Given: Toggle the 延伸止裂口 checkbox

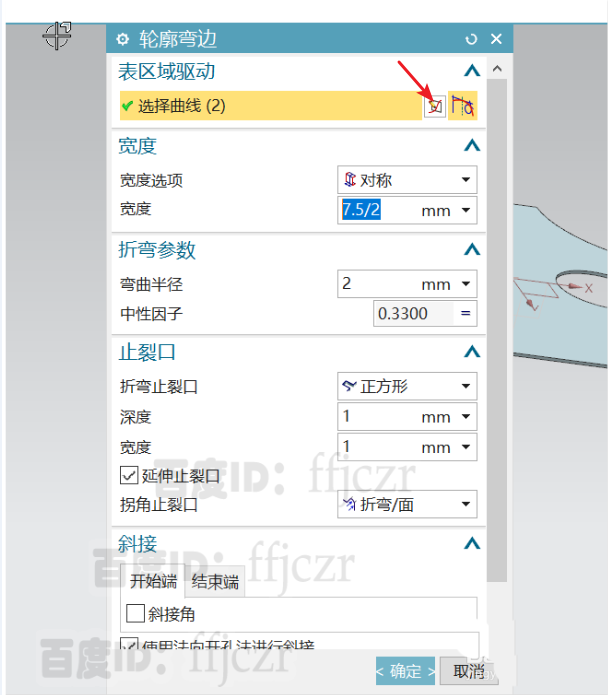Looking at the screenshot, I should coord(129,476).
